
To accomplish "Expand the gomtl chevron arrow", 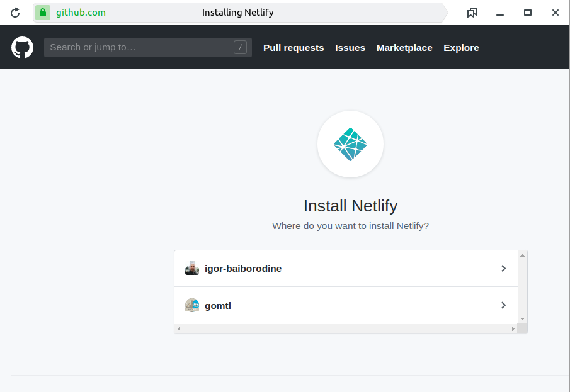I will 503,305.
